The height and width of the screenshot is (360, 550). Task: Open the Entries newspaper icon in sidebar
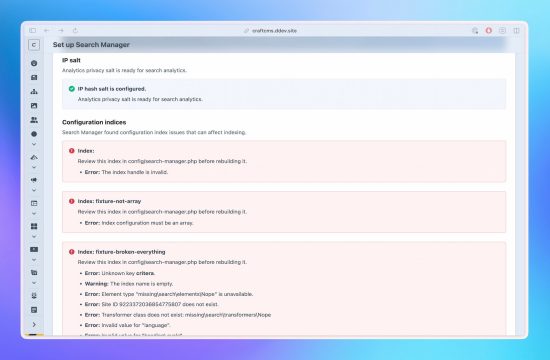[34, 78]
